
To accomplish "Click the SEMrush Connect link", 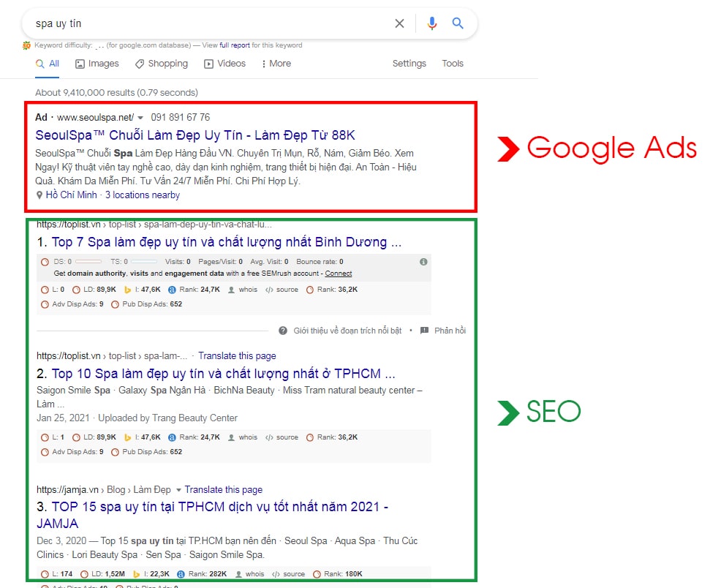I will (x=339, y=274).
